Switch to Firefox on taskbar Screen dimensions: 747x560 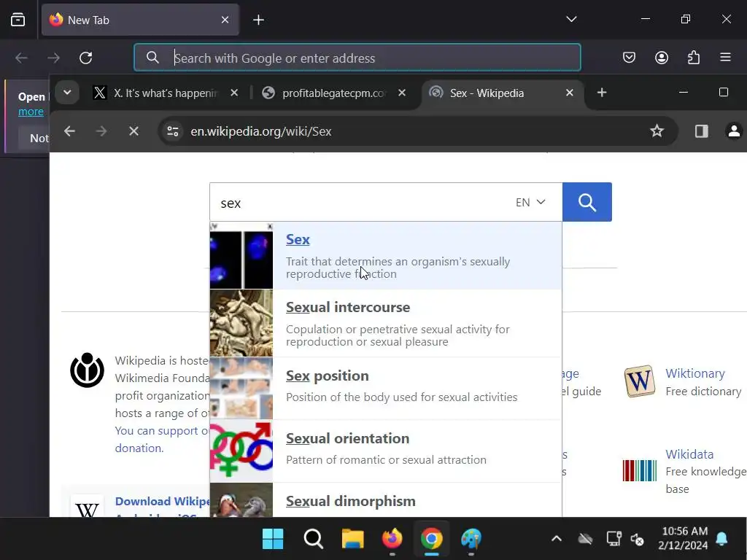pos(392,539)
